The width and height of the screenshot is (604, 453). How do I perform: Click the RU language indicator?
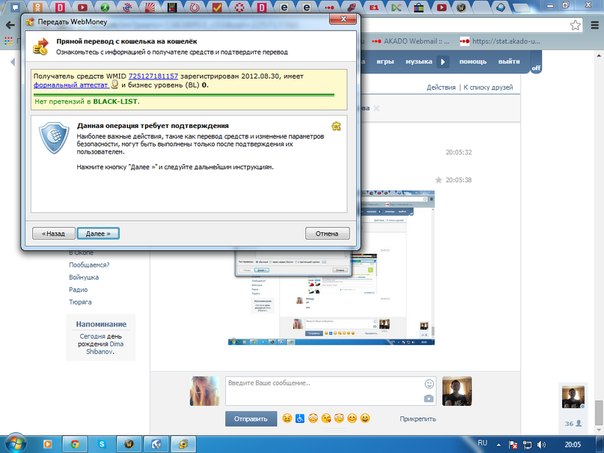click(482, 443)
